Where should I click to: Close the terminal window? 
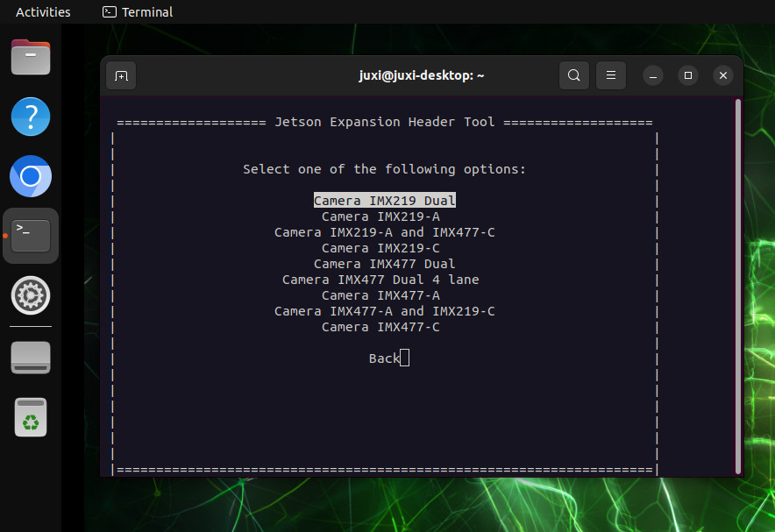(723, 75)
